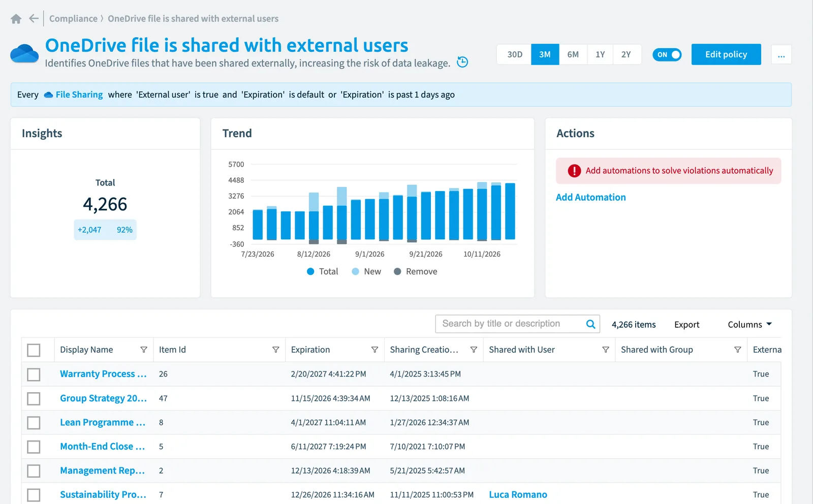The image size is (813, 504).
Task: Tick the select-all header checkbox
Action: [34, 350]
